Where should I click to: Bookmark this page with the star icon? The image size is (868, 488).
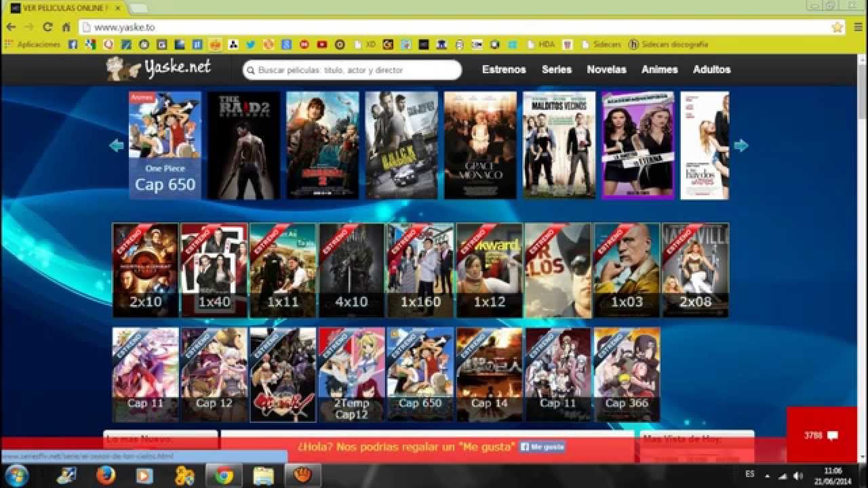(837, 27)
